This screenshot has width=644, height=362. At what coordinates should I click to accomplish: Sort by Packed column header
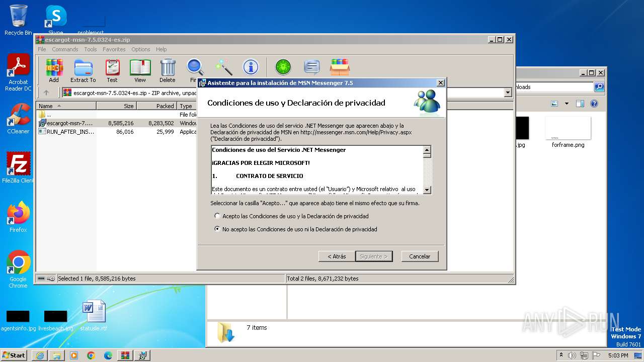point(156,106)
